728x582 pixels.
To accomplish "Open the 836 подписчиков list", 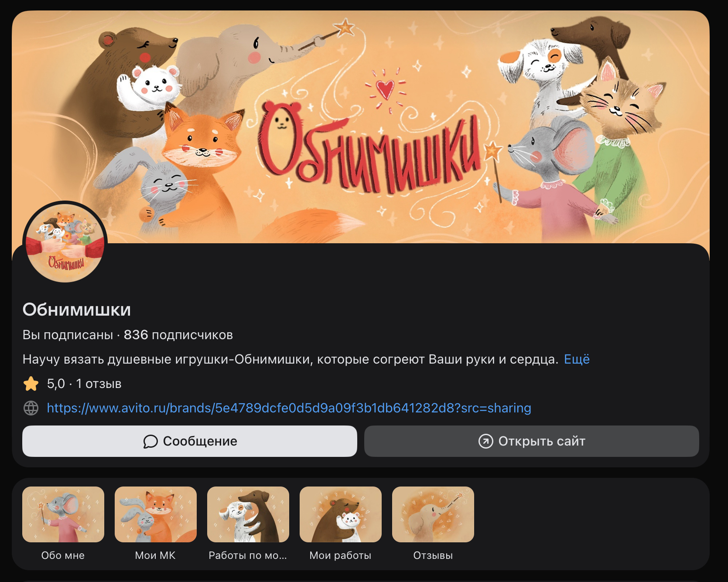I will [x=178, y=335].
